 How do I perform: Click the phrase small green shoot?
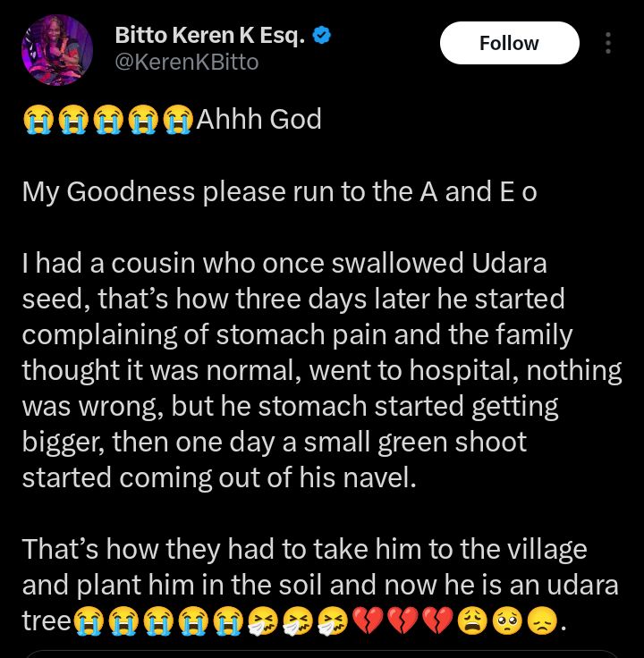pyautogui.click(x=432, y=442)
